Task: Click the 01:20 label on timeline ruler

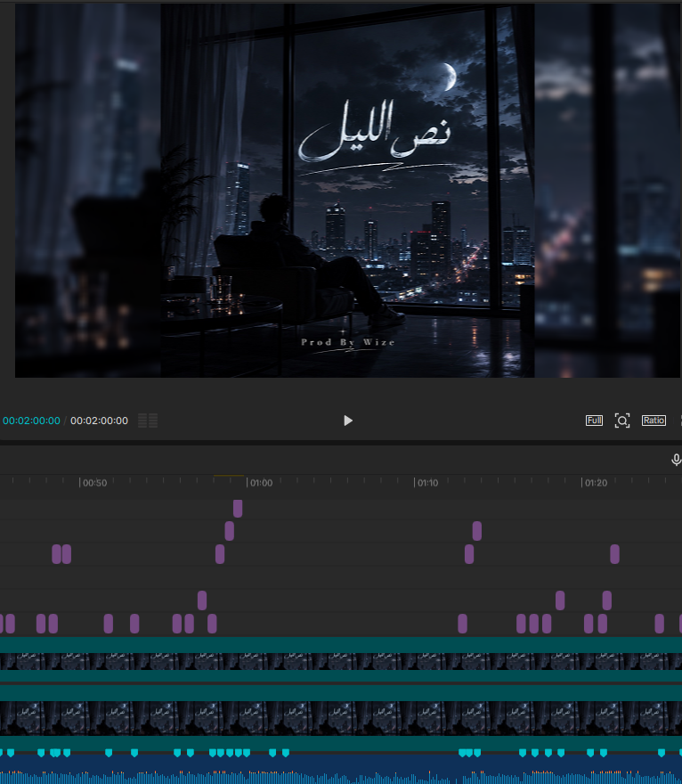Action: (596, 483)
